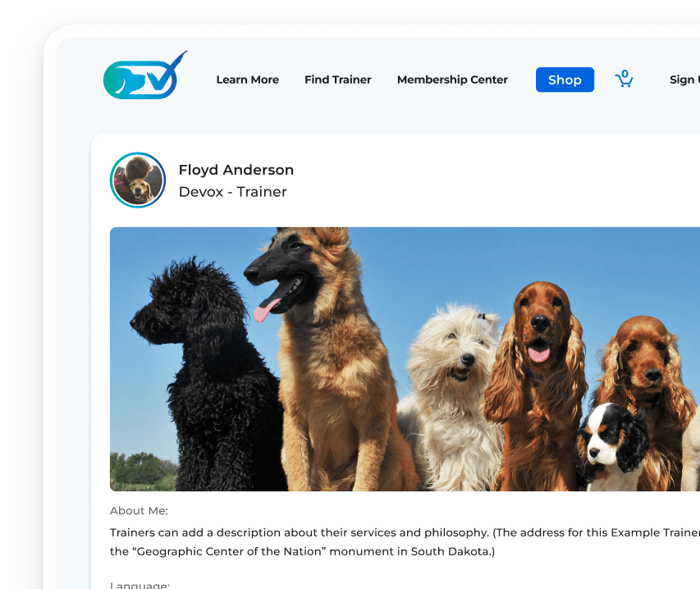Viewport: 700px width, 589px height.
Task: Select the Floyd Anderson name heading
Action: (236, 170)
